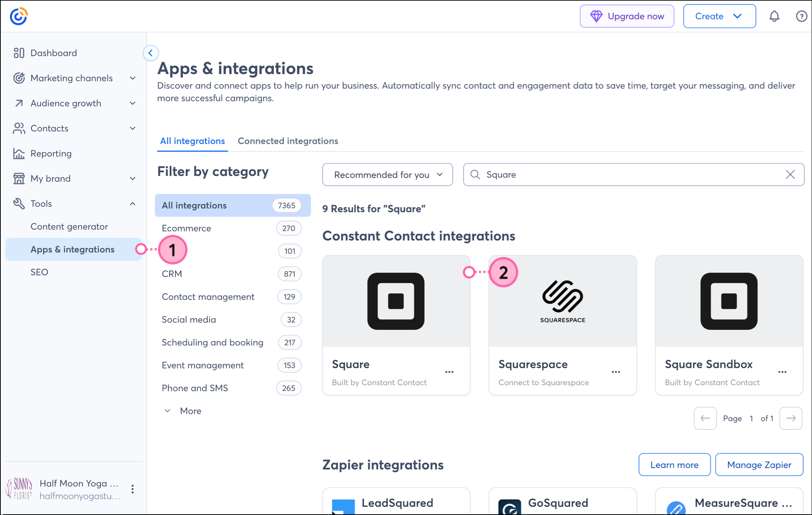Image resolution: width=812 pixels, height=515 pixels.
Task: Click the Constant Contact logo
Action: (18, 16)
